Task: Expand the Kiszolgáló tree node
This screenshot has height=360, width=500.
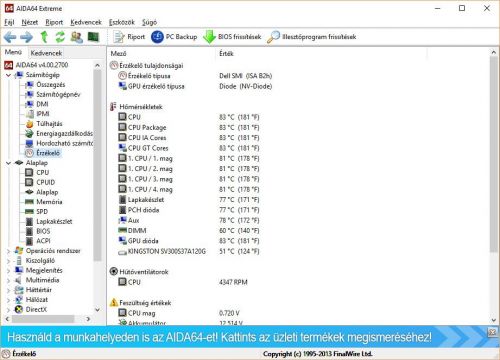Action: pos(8,261)
